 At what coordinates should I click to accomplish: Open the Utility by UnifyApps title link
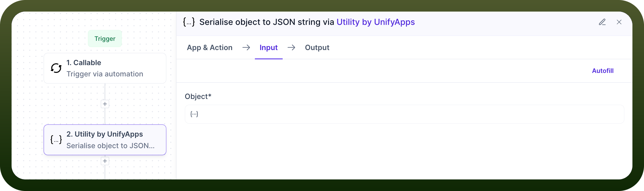tap(376, 22)
